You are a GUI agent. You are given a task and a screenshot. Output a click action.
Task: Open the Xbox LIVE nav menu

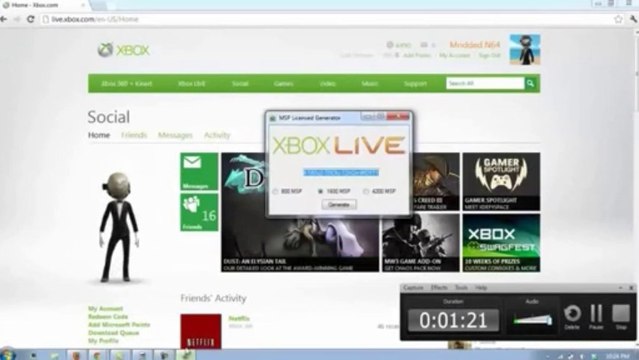192,84
